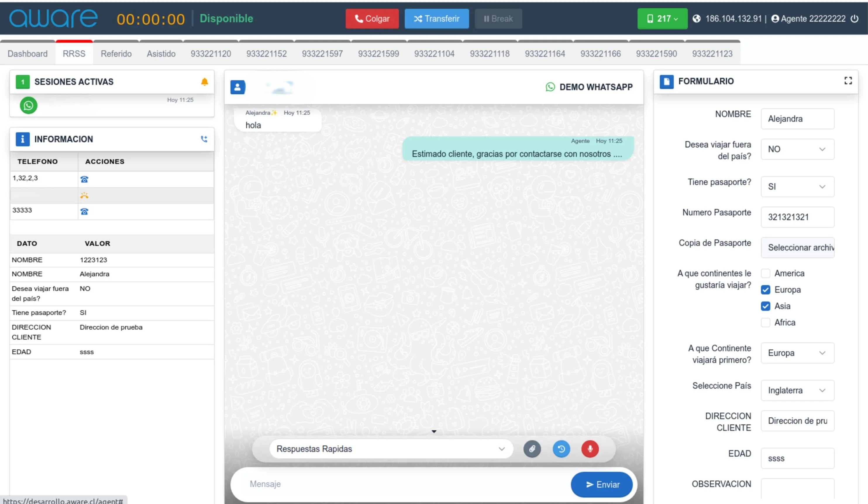This screenshot has height=504, width=868.
Task: Uncheck the Europa checkbox
Action: pyautogui.click(x=766, y=289)
